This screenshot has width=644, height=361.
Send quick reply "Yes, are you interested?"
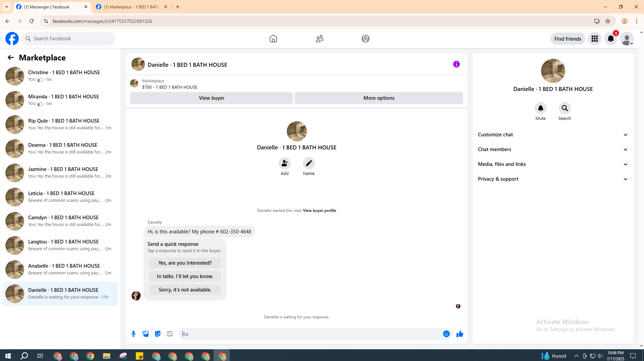click(x=185, y=263)
